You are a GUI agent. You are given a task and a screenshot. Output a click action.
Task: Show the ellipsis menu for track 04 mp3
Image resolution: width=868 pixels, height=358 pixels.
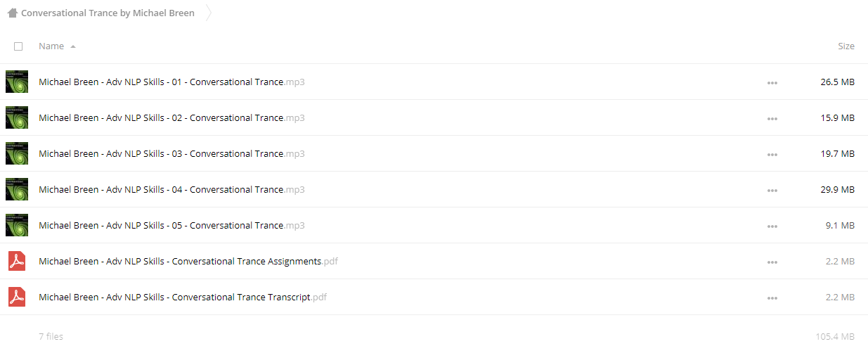coord(772,190)
